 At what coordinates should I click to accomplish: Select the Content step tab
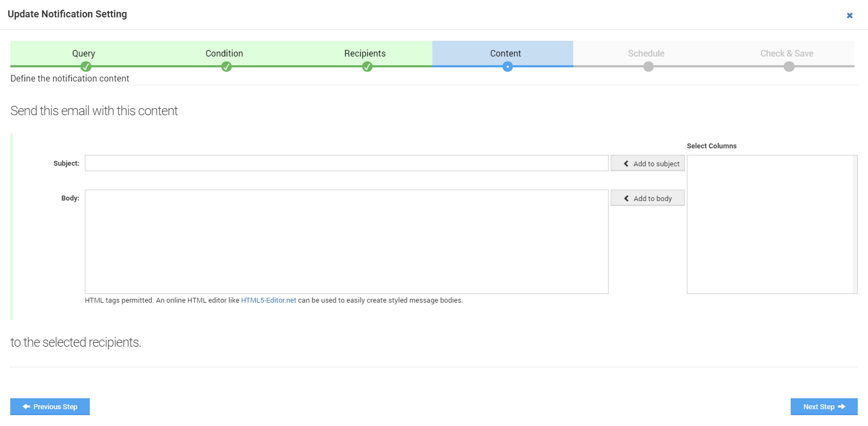click(x=505, y=53)
